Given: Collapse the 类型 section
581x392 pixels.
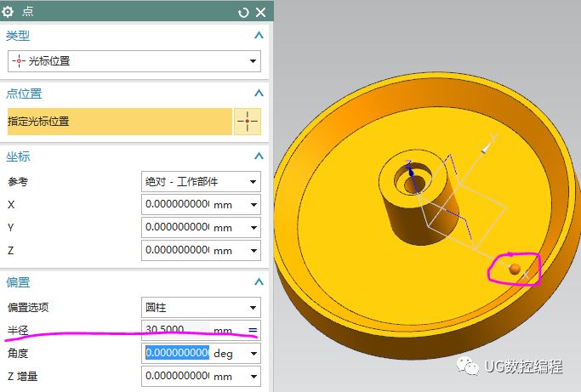Looking at the screenshot, I should pyautogui.click(x=259, y=36).
